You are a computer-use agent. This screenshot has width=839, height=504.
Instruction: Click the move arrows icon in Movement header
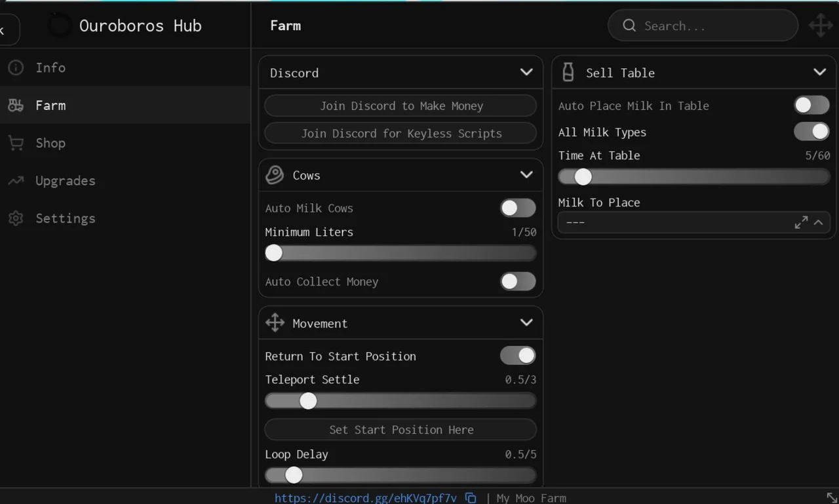[275, 322]
